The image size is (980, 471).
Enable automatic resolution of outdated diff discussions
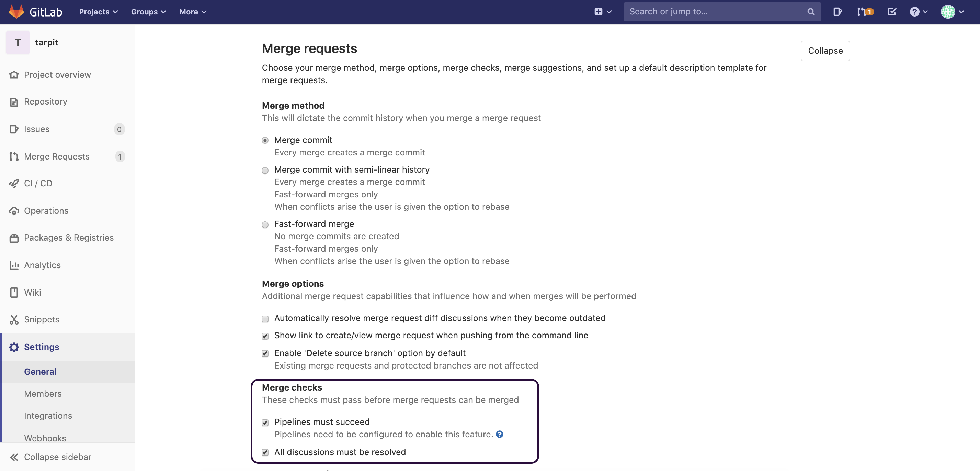(265, 319)
